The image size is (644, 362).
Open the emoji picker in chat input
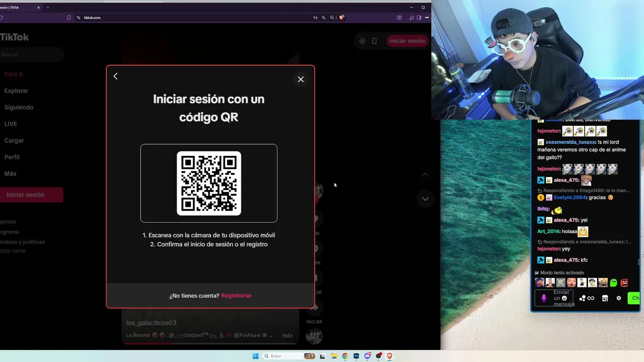[564, 298]
